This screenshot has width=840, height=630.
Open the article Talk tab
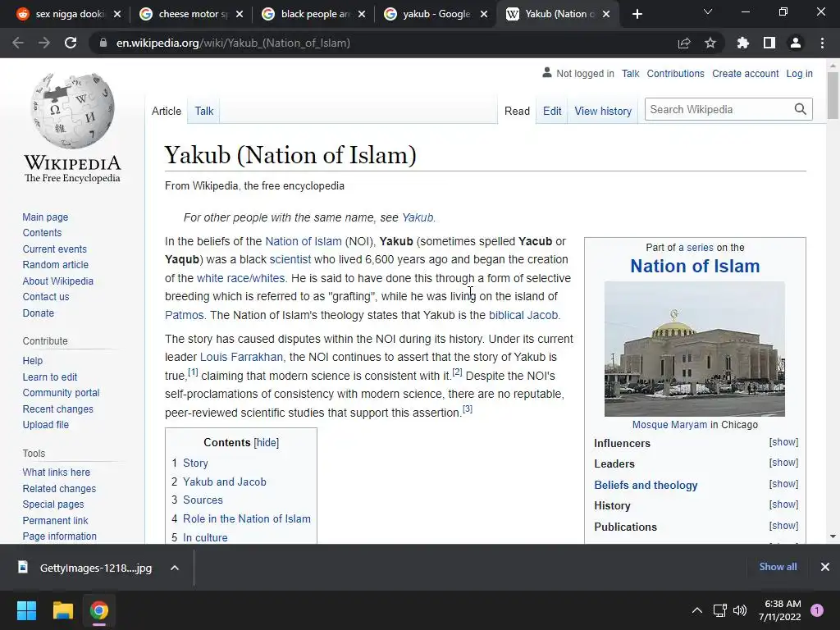[204, 111]
